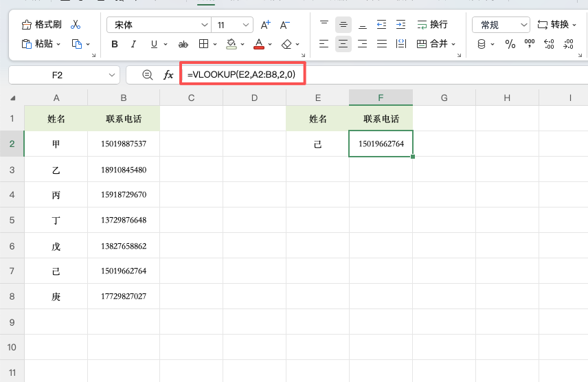The height and width of the screenshot is (382, 588).
Task: Click the thousands separator icon
Action: coord(530,43)
